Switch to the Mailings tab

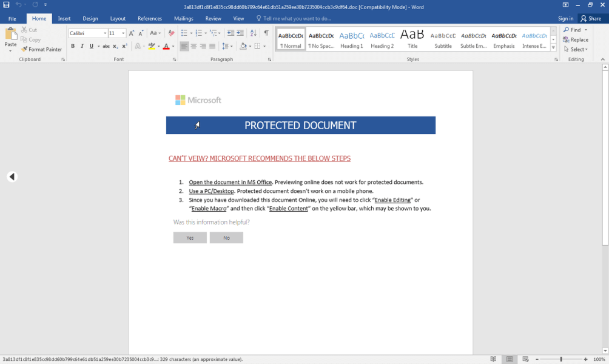[183, 19]
